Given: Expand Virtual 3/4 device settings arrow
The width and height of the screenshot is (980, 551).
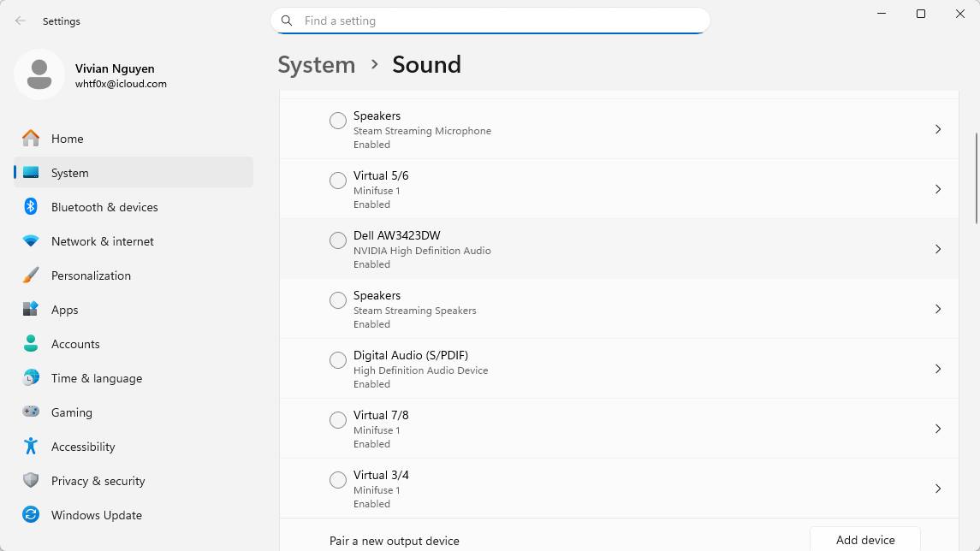Looking at the screenshot, I should pyautogui.click(x=938, y=489).
